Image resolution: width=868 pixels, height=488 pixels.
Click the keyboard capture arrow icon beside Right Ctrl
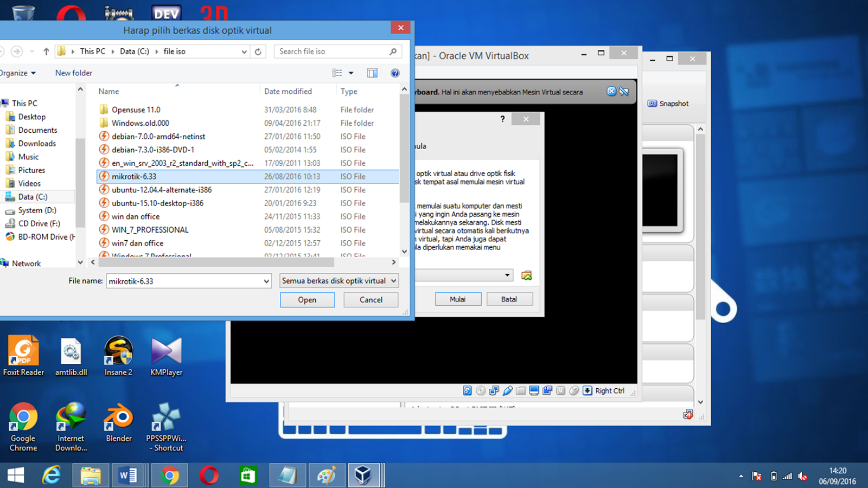click(x=588, y=390)
